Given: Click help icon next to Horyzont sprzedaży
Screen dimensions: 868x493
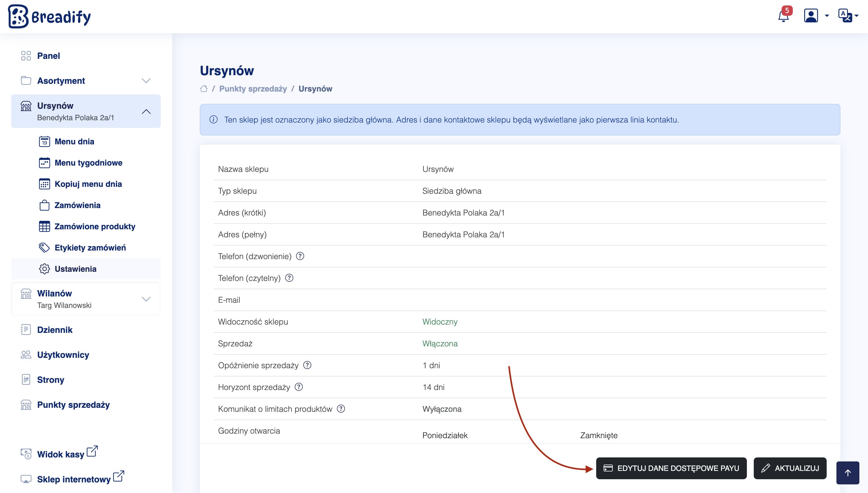Looking at the screenshot, I should [x=299, y=387].
